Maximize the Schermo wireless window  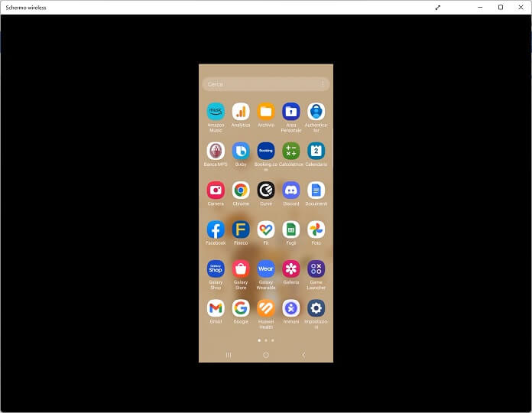click(501, 7)
